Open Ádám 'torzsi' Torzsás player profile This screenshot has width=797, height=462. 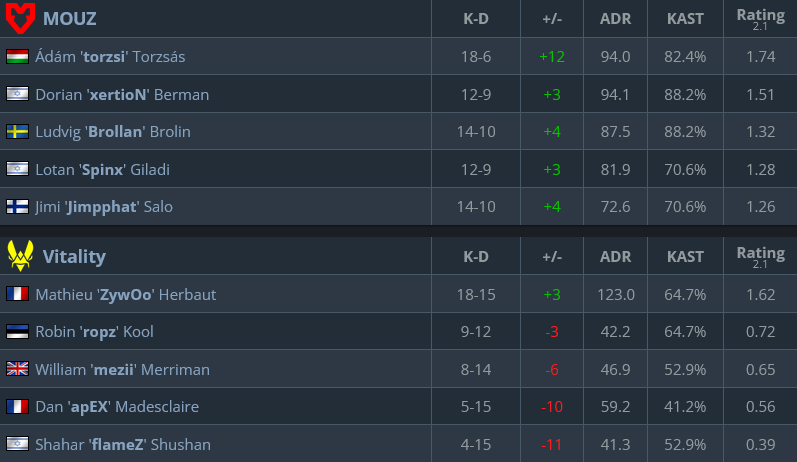[x=110, y=56]
